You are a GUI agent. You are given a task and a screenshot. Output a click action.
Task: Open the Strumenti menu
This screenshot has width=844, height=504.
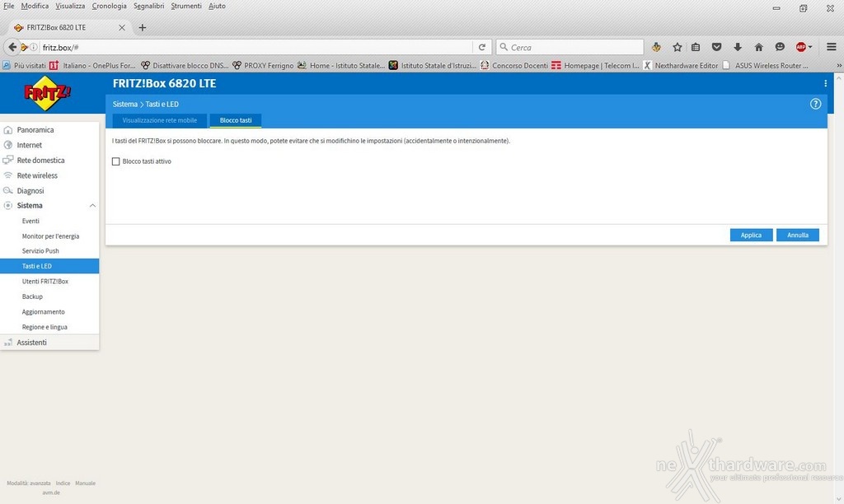(x=186, y=6)
